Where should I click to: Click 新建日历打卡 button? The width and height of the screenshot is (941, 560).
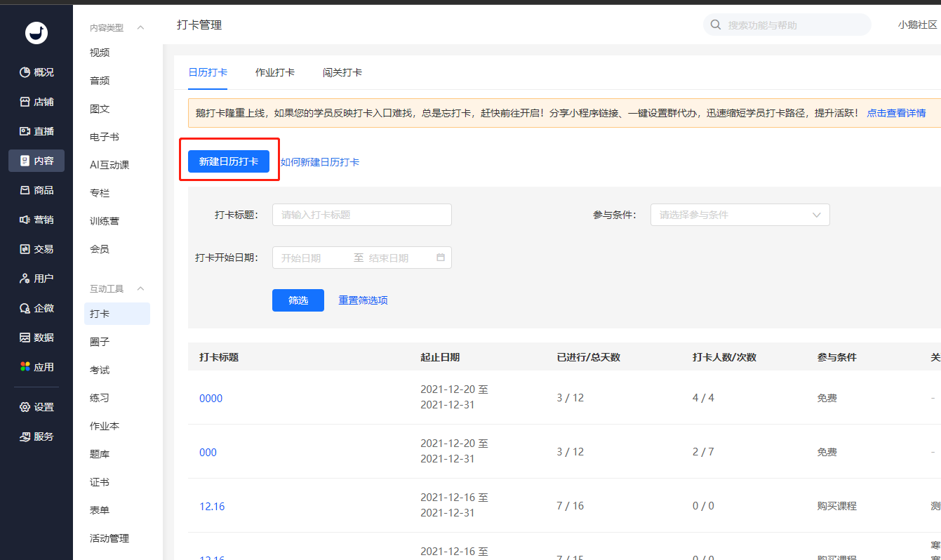coord(229,161)
